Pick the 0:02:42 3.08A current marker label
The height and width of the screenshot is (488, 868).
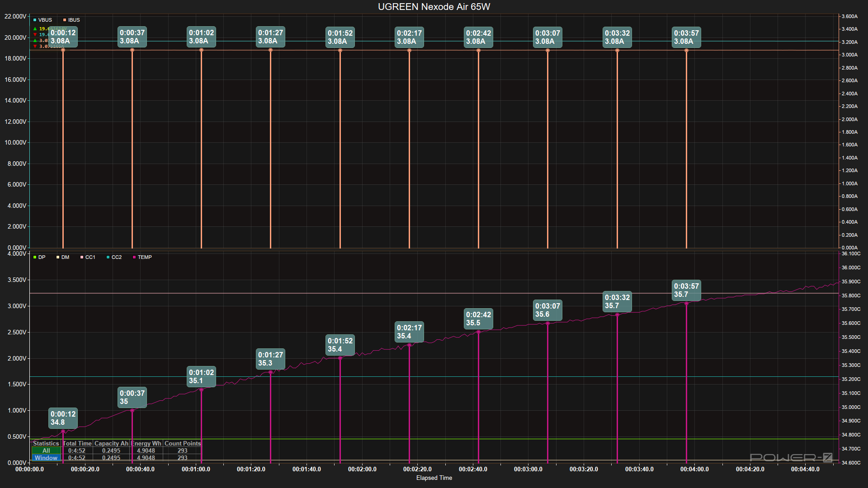(478, 37)
